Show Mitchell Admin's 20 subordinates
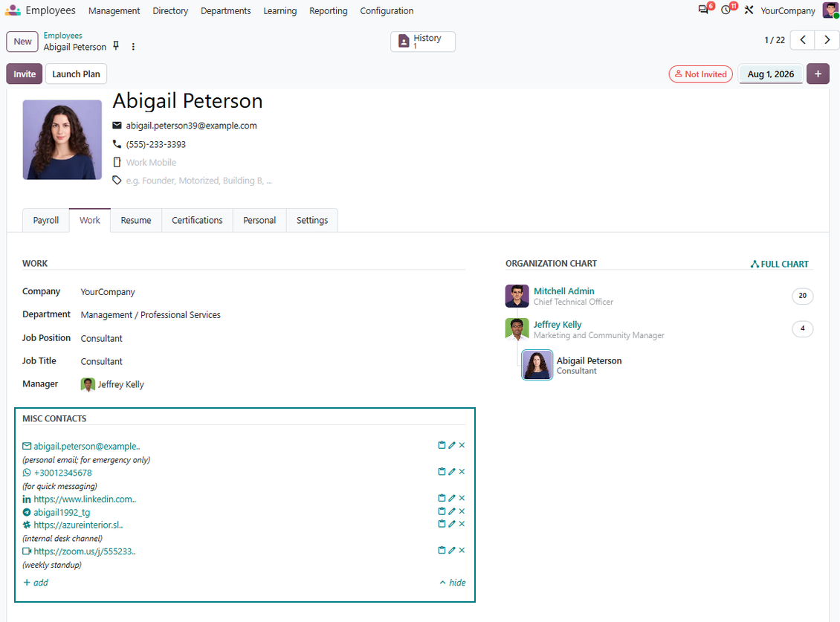Viewport: 840px width, 622px height. [x=802, y=296]
